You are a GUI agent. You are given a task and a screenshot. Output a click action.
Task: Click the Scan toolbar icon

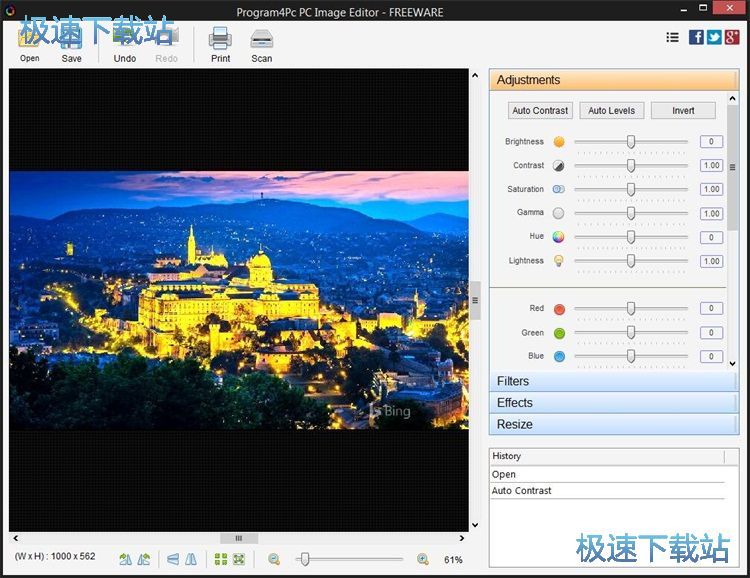point(261,40)
